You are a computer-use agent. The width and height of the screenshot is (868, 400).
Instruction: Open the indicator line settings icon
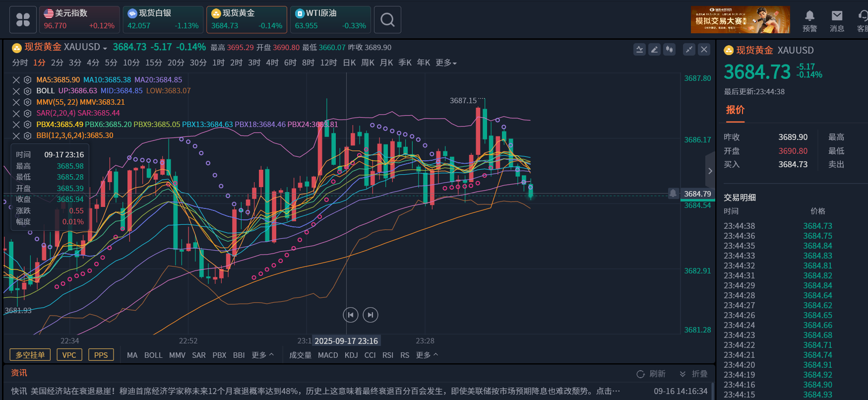click(639, 50)
